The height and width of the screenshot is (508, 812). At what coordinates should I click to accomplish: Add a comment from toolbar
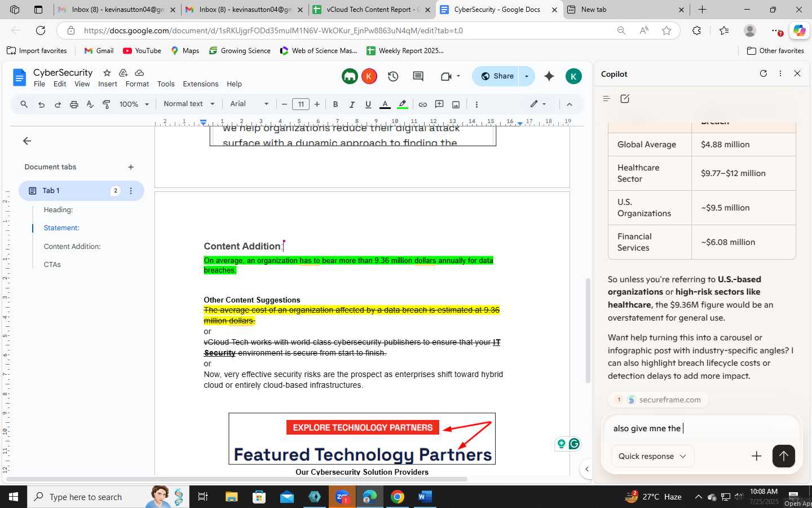(439, 104)
